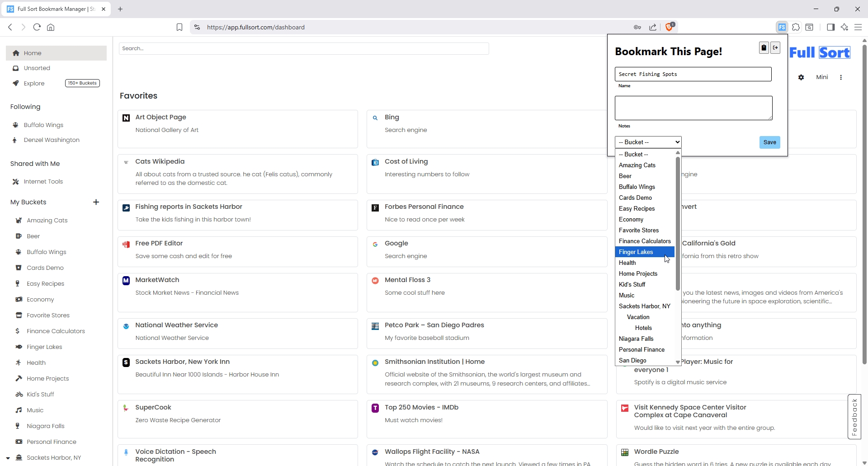Toggle the browser sidebar panel icon

point(830,27)
